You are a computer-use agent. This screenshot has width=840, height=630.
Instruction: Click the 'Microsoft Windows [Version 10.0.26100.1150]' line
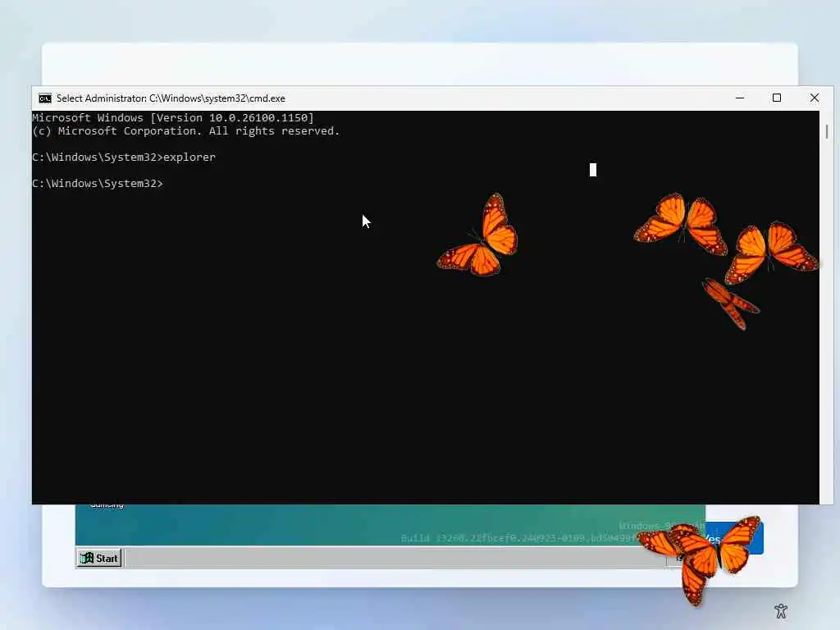[x=173, y=117]
